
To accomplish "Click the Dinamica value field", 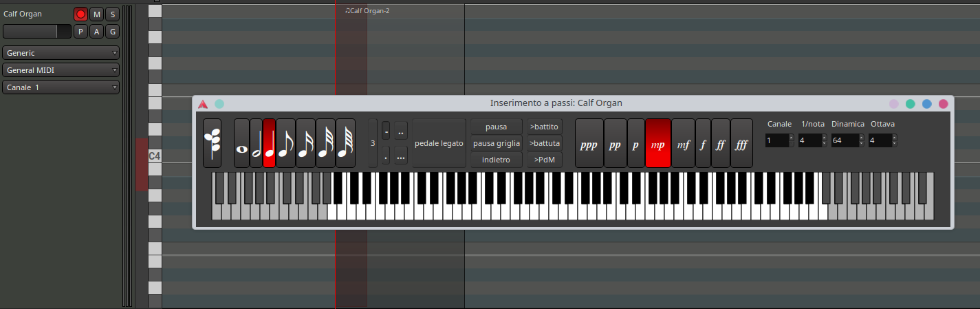I will 842,140.
